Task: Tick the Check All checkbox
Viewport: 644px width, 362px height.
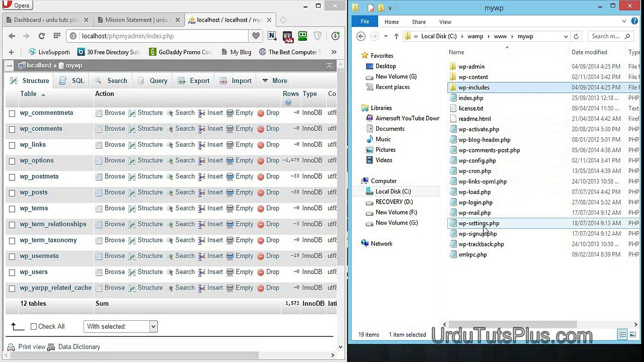Action: pos(34,326)
